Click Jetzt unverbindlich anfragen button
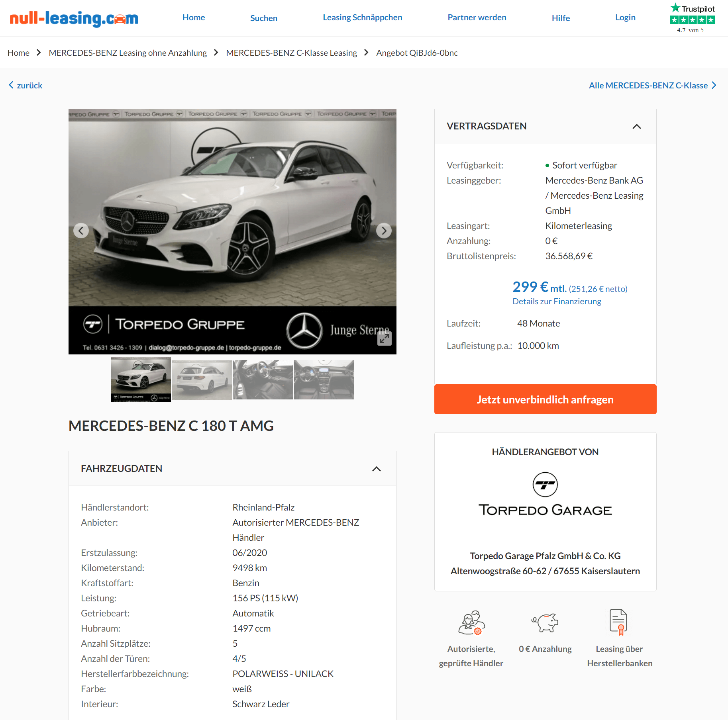The width and height of the screenshot is (728, 720). 545,399
